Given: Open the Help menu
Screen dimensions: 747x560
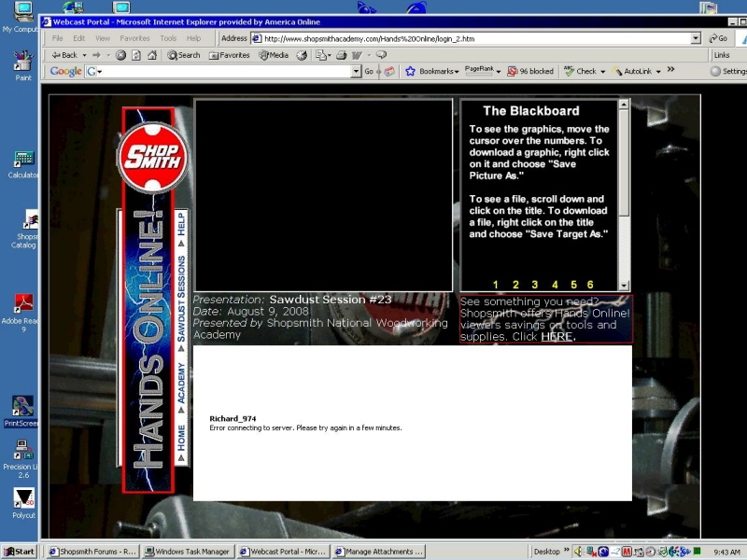Looking at the screenshot, I should 193,38.
